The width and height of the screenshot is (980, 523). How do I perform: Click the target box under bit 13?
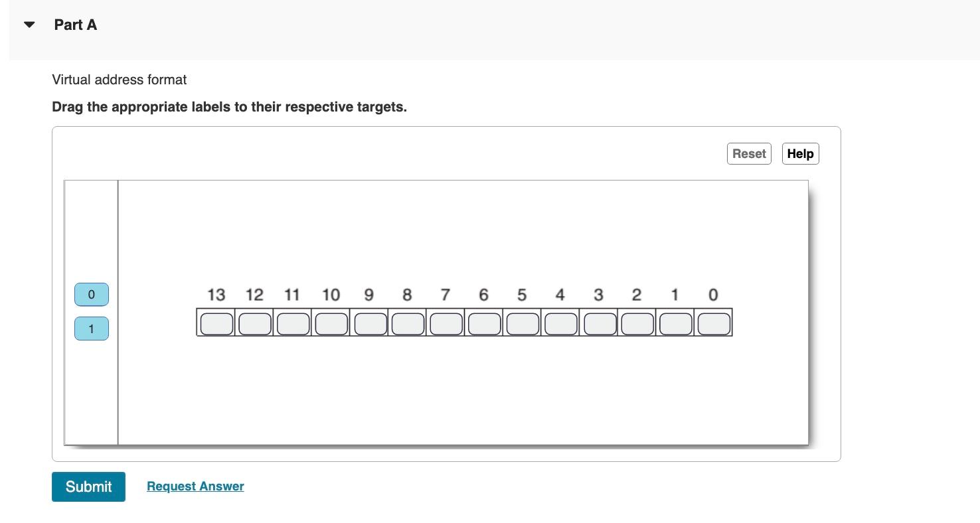(x=216, y=324)
